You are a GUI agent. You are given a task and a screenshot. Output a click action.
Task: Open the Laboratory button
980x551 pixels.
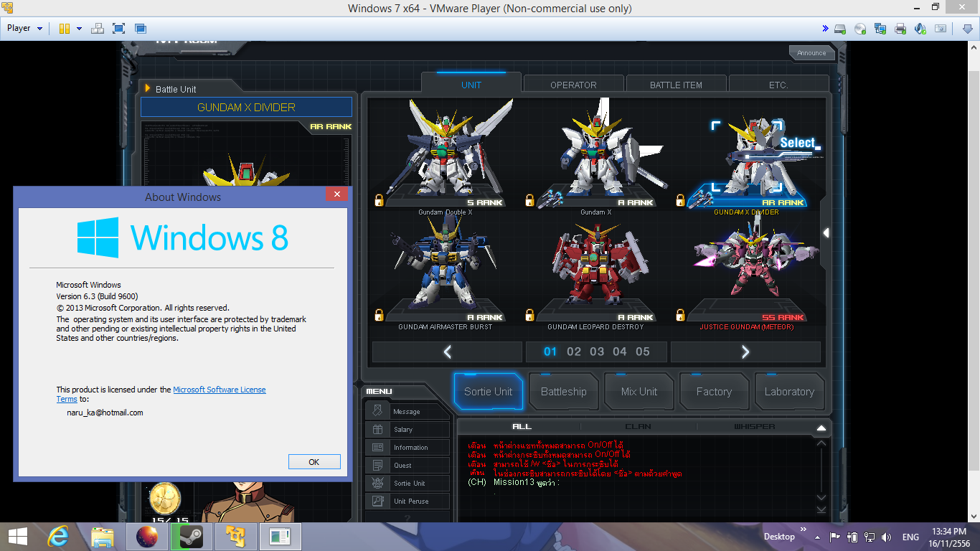pyautogui.click(x=789, y=392)
